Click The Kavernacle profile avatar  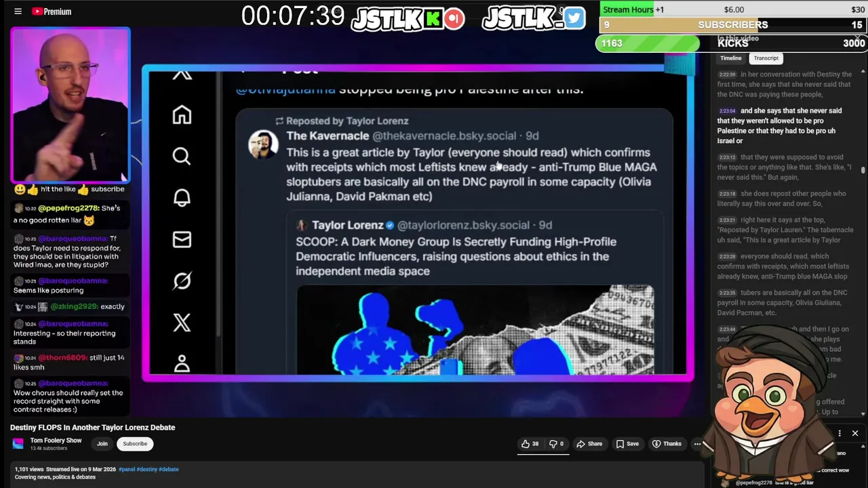pos(262,144)
